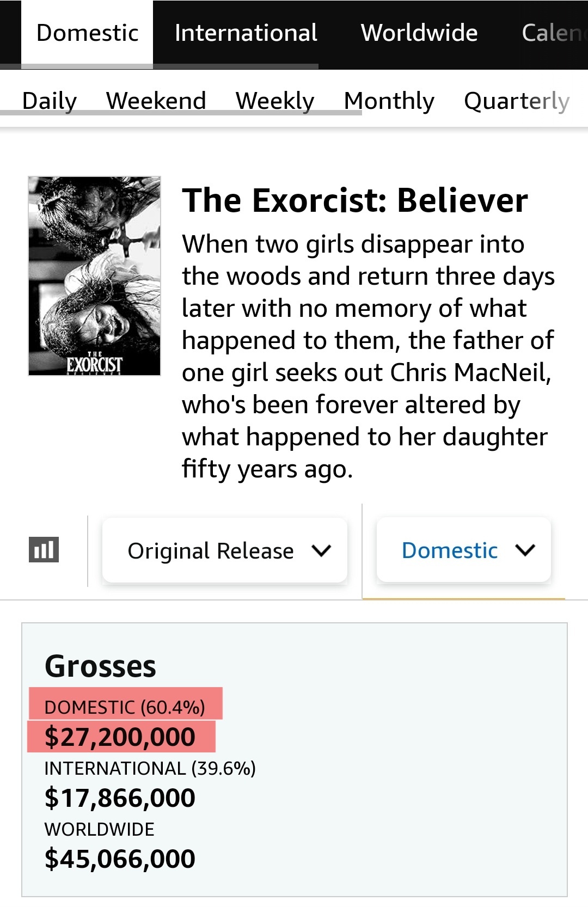Open the Calendar tab
588x907 pixels.
[x=554, y=33]
